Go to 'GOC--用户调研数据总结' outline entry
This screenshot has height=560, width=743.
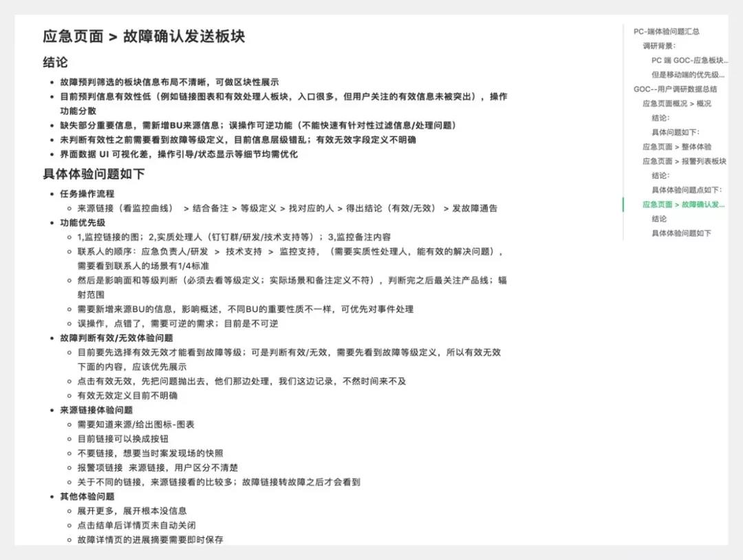click(676, 89)
